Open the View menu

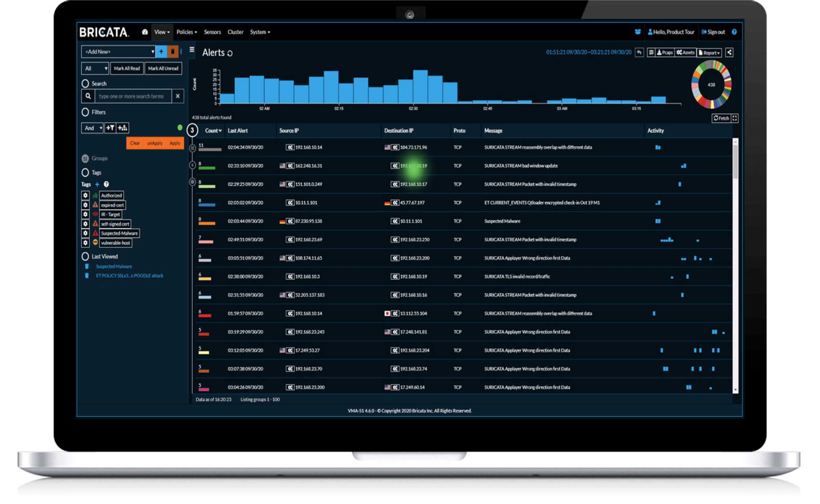(161, 32)
